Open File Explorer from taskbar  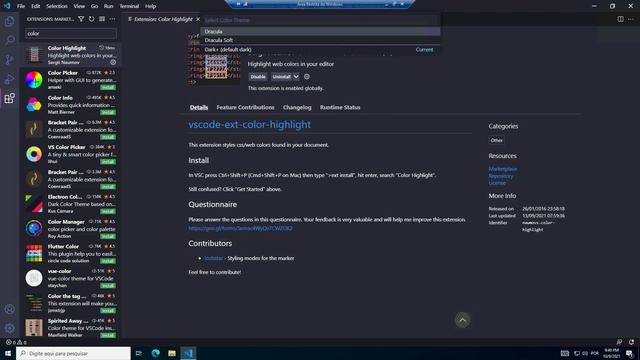click(x=172, y=353)
